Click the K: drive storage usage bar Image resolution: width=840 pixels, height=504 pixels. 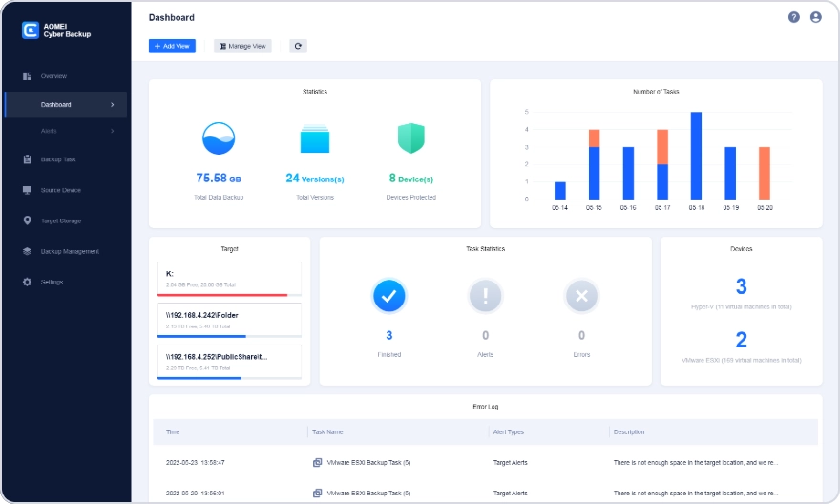click(229, 295)
